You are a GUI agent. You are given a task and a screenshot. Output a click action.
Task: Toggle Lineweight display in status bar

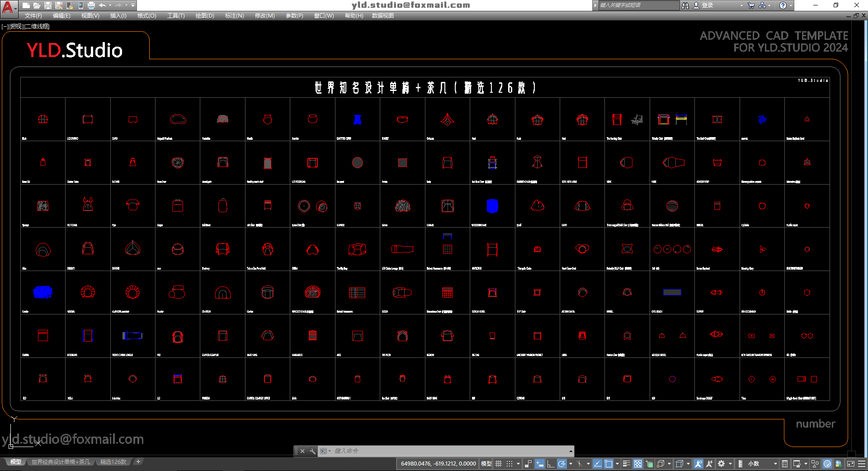tap(627, 464)
